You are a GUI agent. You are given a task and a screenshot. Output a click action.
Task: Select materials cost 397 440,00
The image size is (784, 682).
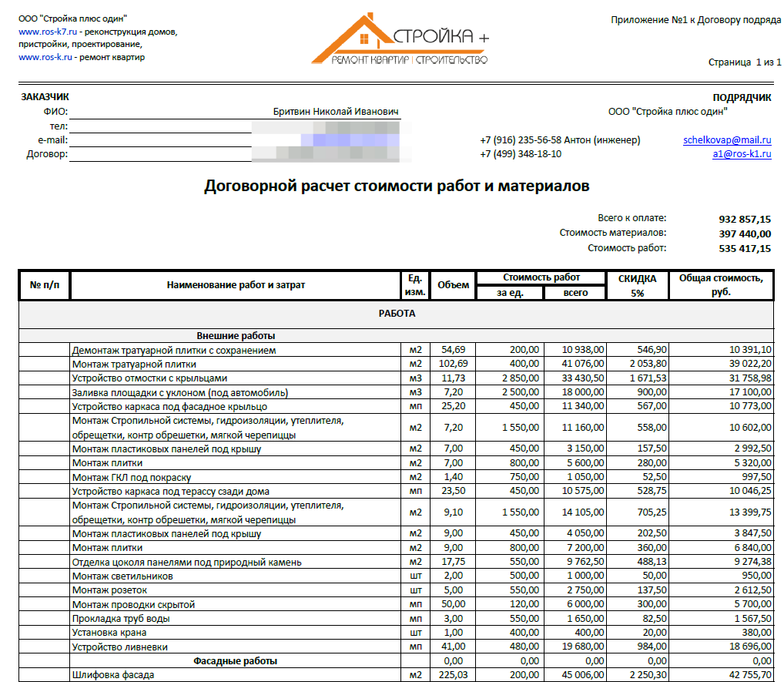(745, 233)
